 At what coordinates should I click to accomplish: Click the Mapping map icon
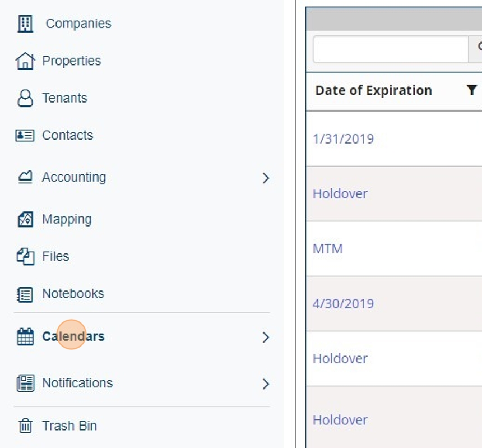25,219
